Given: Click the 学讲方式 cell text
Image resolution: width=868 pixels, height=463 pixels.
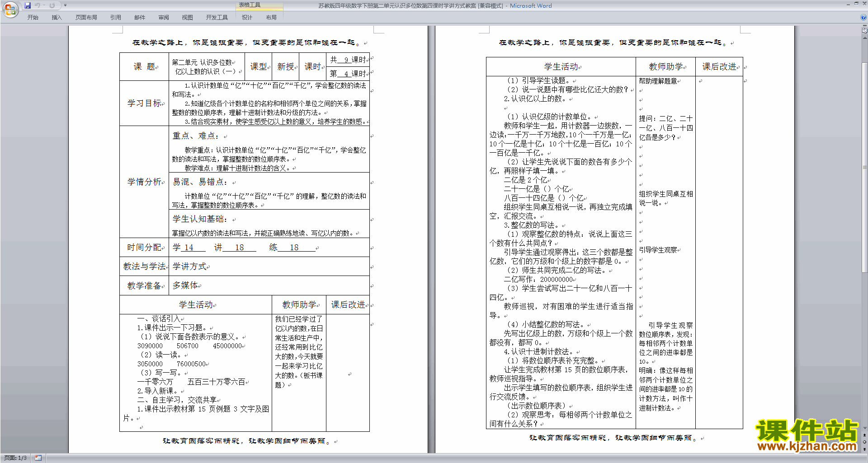Looking at the screenshot, I should click(x=190, y=267).
